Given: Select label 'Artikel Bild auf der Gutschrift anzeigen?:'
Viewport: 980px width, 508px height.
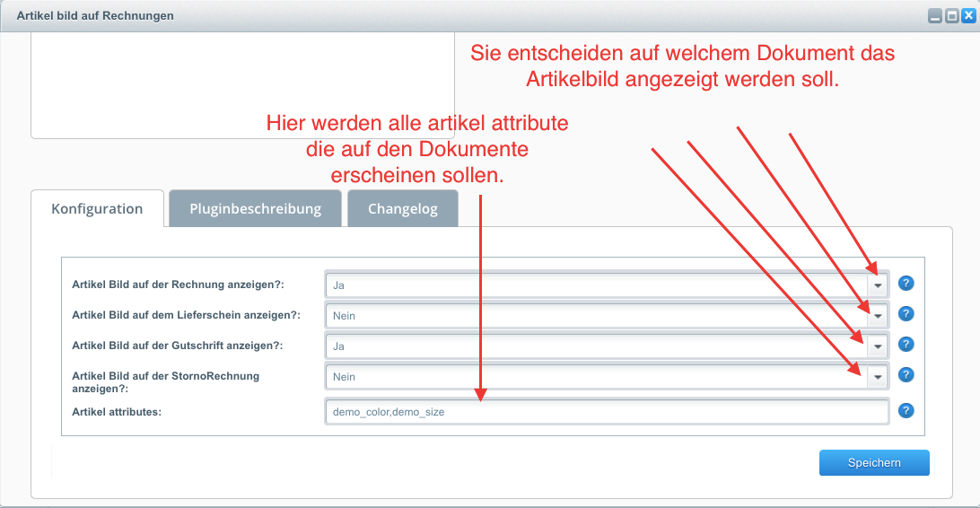Looking at the screenshot, I should (x=178, y=346).
